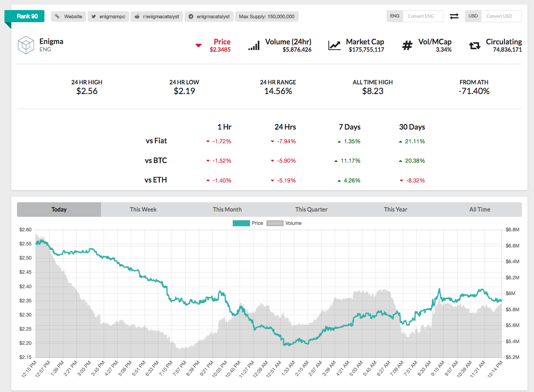Click the Reddit icon beside r/enigmacatalyst

coord(137,17)
